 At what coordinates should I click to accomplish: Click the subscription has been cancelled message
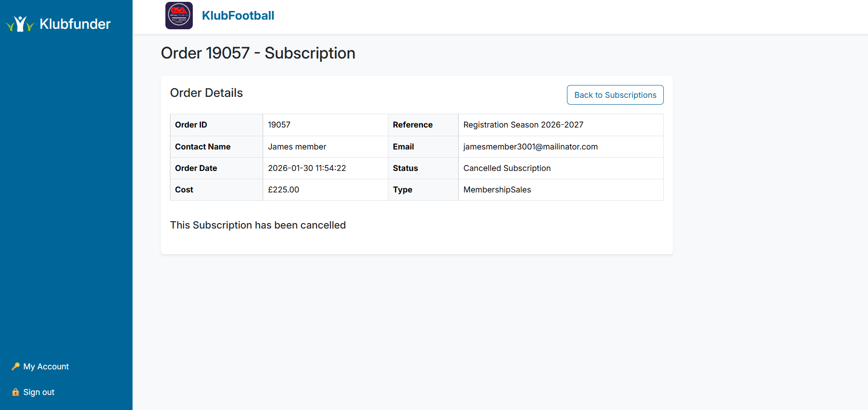point(258,225)
